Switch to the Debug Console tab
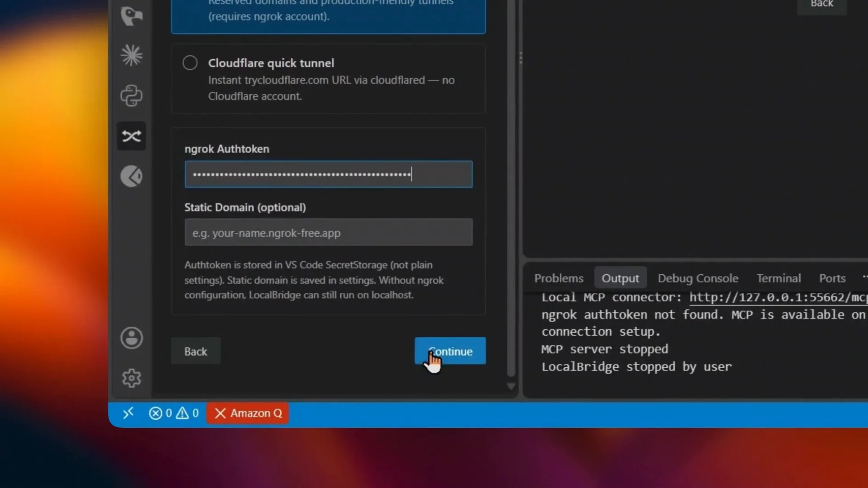 click(698, 278)
